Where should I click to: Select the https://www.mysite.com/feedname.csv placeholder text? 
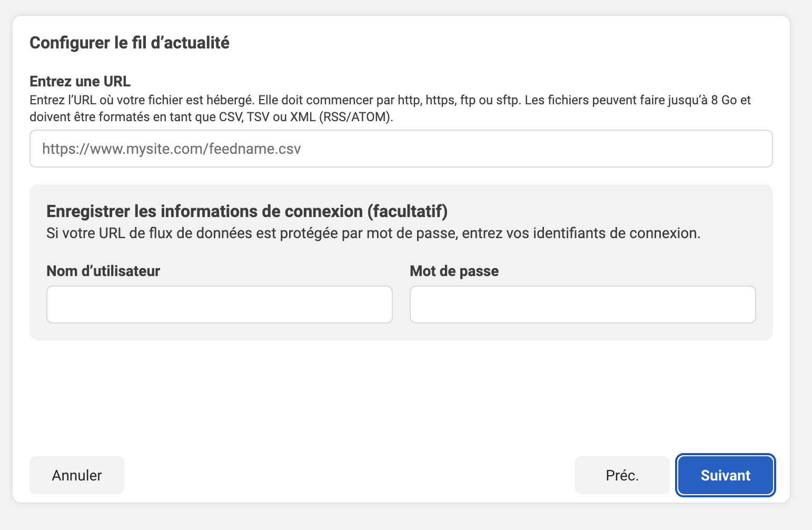pos(171,149)
